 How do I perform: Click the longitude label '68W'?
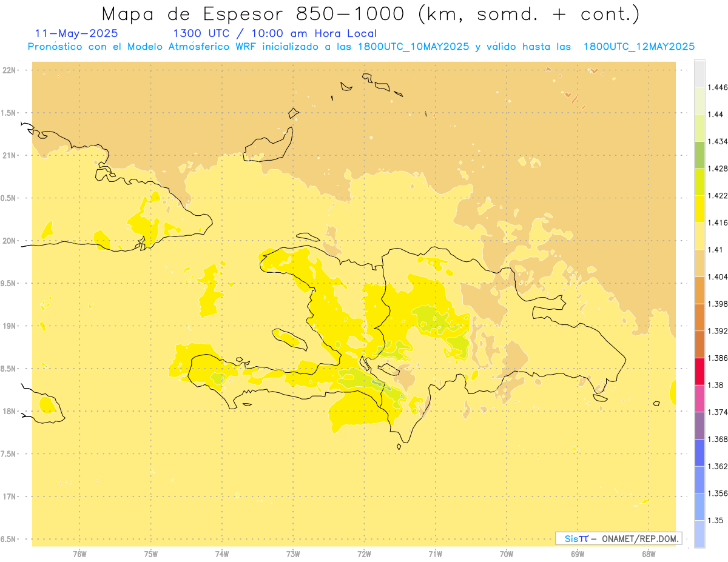649,554
